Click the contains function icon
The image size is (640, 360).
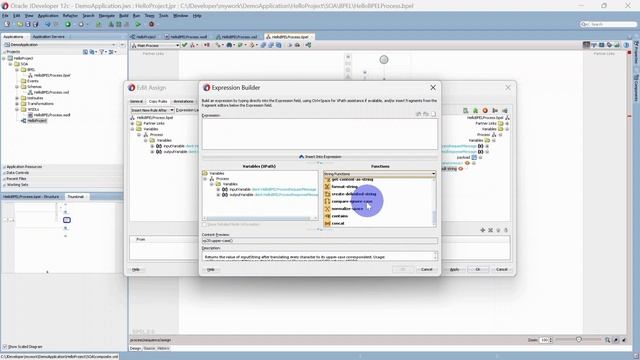coord(327,216)
